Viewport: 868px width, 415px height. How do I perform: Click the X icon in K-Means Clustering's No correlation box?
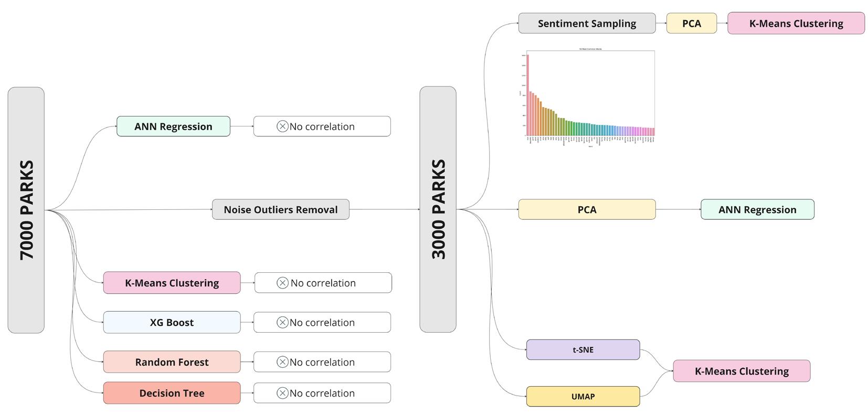tap(282, 283)
